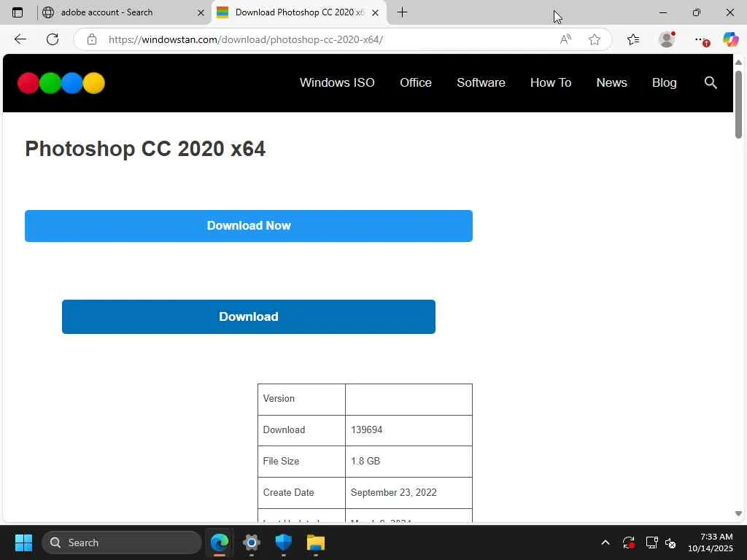Select the Download Photoshop CC 2020 tab
The height and width of the screenshot is (560, 747).
(300, 12)
